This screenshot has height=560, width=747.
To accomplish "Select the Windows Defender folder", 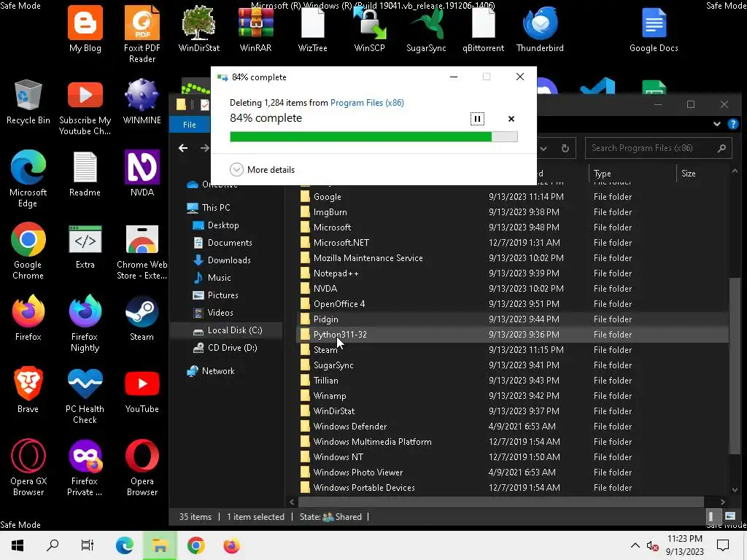I will click(349, 426).
